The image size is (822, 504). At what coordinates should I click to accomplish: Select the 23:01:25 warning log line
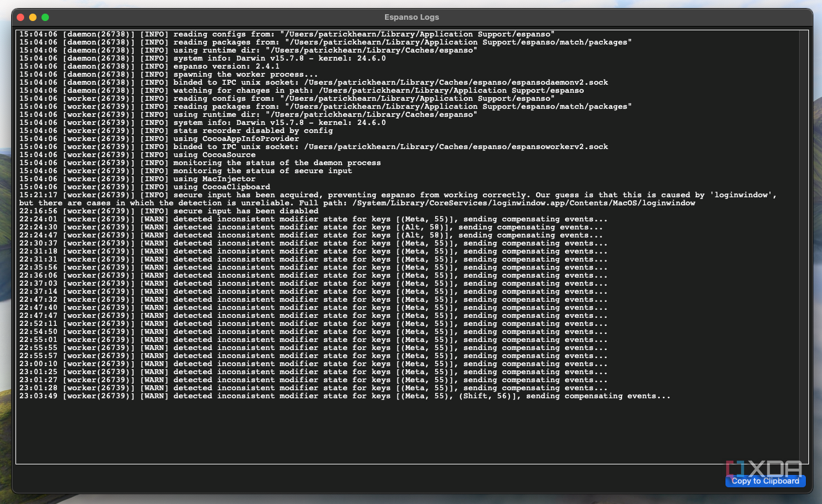(314, 372)
